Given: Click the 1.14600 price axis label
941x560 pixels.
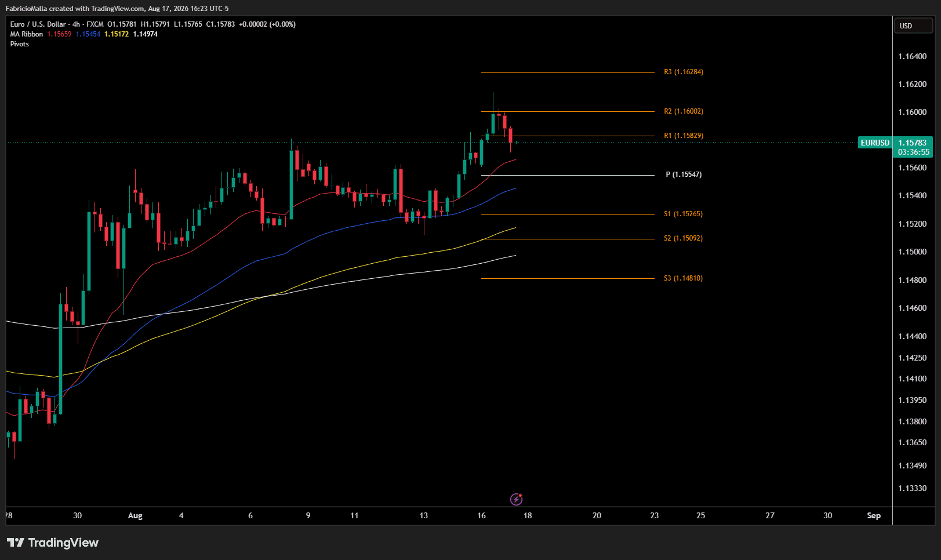Looking at the screenshot, I should click(913, 308).
